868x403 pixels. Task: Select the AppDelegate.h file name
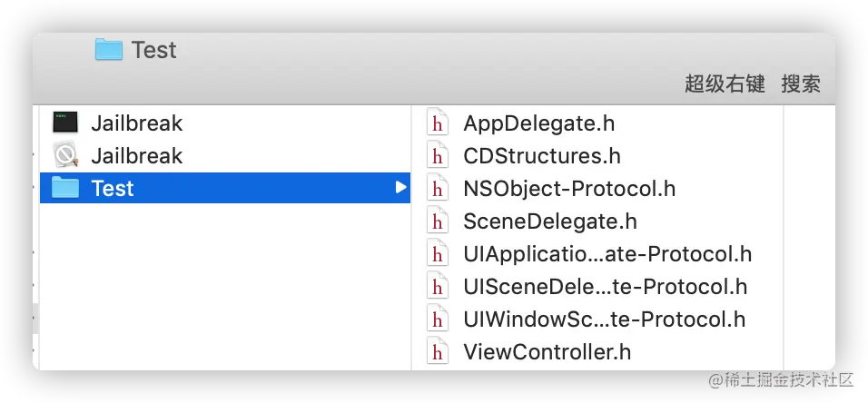[538, 123]
